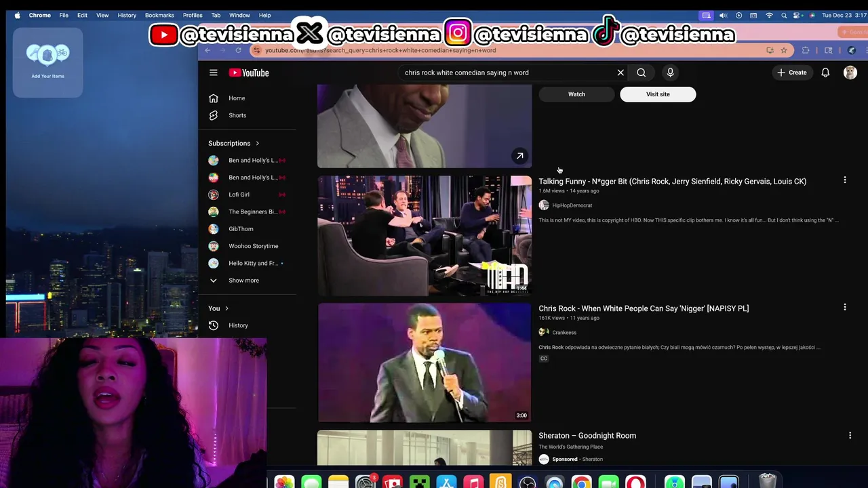Expand the You section chevron
868x488 pixels.
(226, 308)
